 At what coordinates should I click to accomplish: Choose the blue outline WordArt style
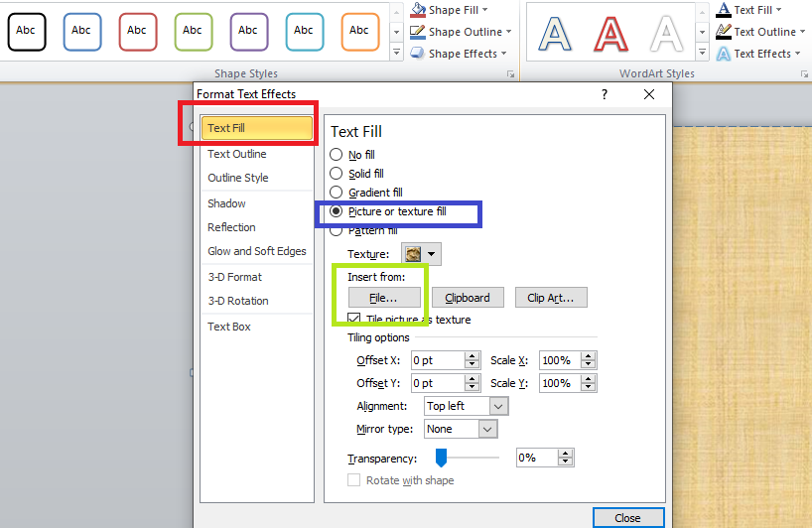coord(555,34)
